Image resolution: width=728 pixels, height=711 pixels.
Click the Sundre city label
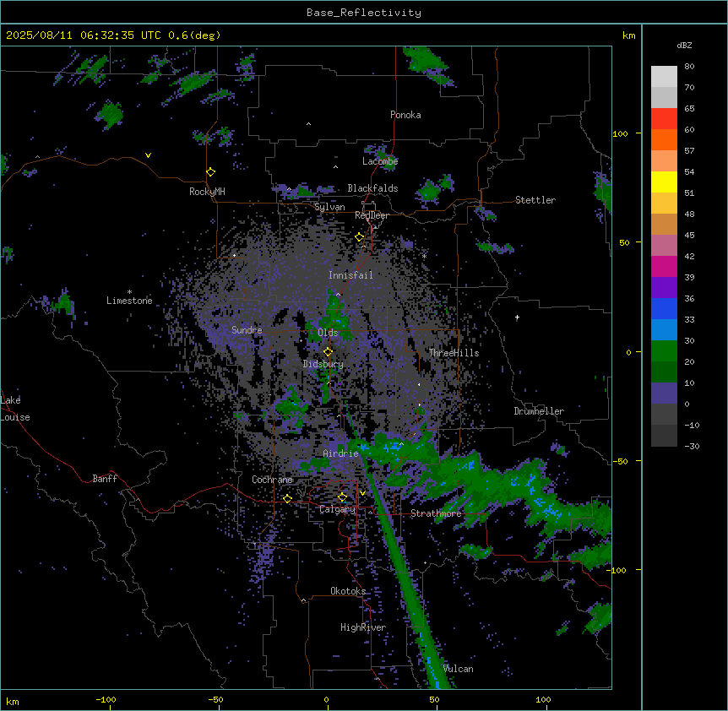(x=247, y=330)
